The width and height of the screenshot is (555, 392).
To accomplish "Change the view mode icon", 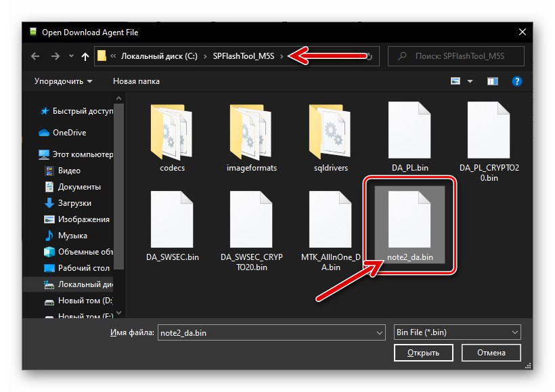I will pyautogui.click(x=456, y=81).
